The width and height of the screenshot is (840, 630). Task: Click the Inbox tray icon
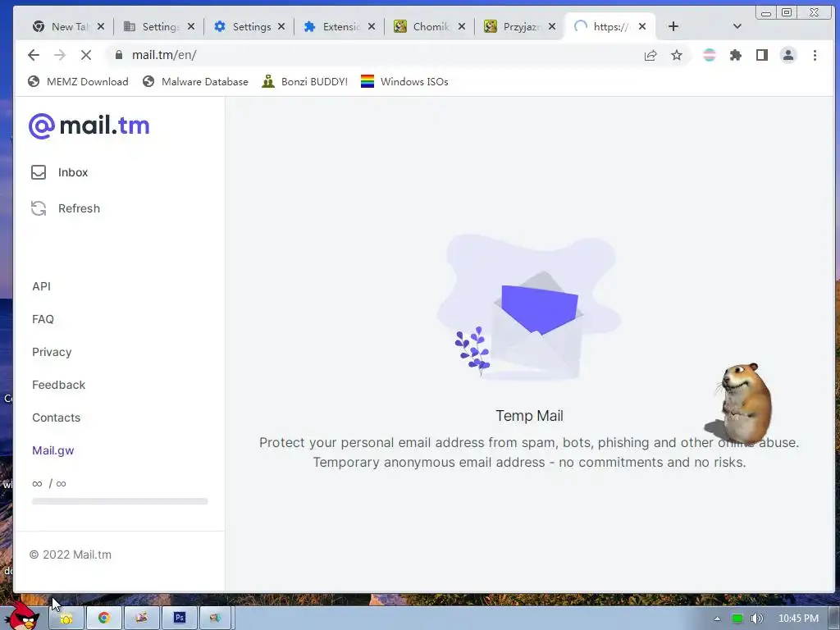coord(39,172)
